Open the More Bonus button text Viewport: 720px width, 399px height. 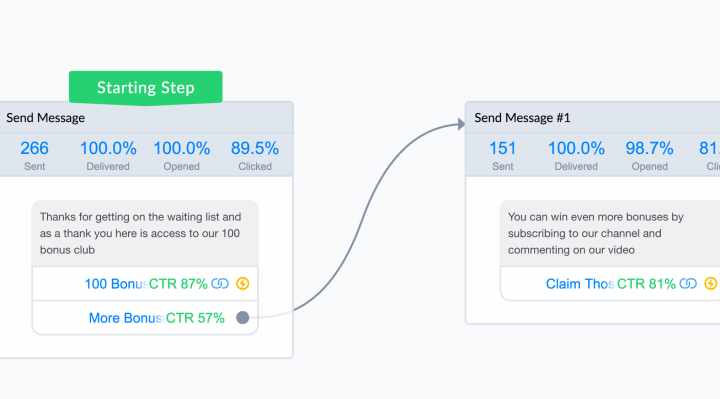pyautogui.click(x=125, y=318)
